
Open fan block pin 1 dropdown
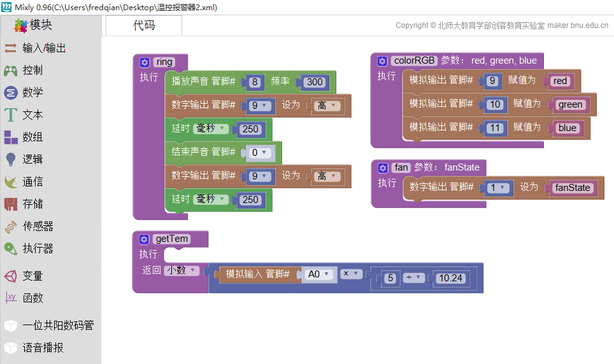(x=497, y=188)
